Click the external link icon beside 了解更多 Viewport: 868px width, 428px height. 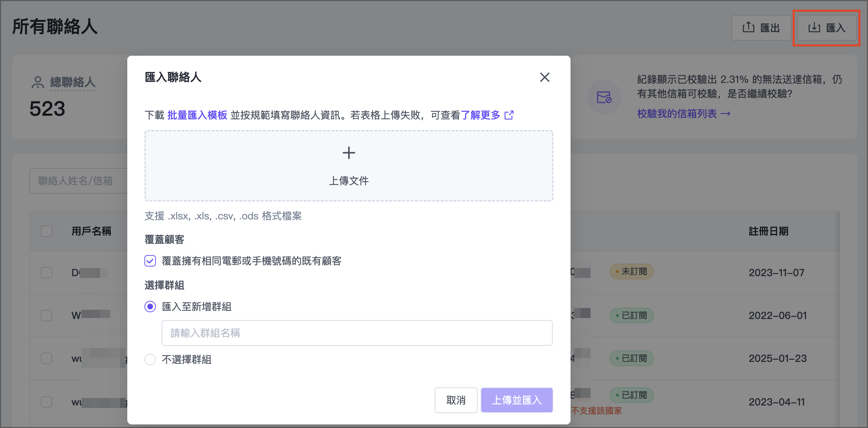tap(509, 115)
